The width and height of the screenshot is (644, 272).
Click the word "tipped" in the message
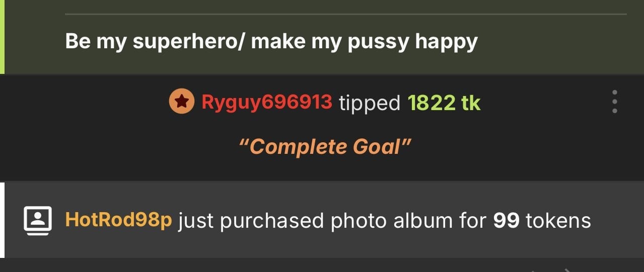370,103
